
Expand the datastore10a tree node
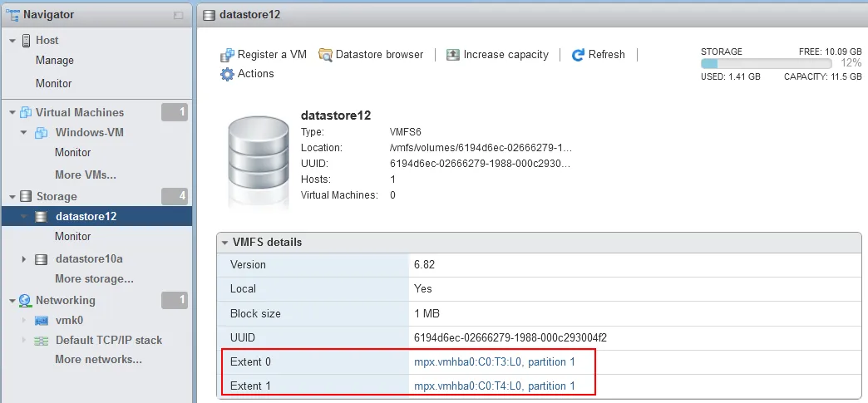click(24, 259)
